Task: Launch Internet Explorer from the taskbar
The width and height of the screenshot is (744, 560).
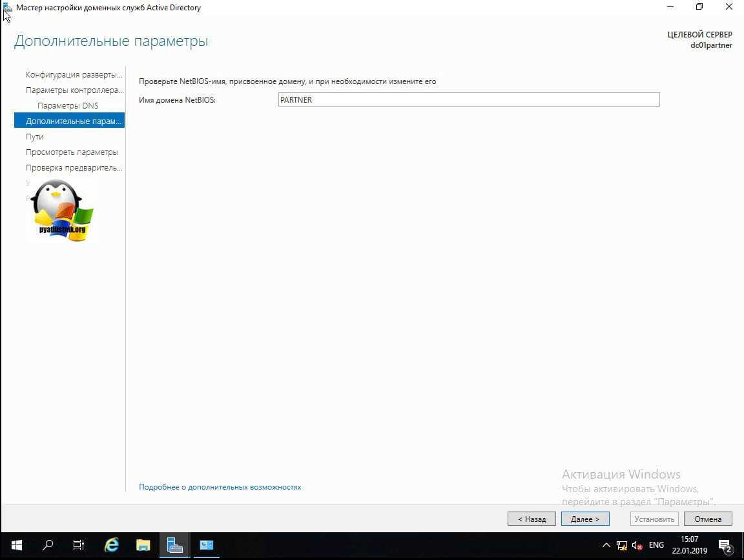Action: pyautogui.click(x=112, y=545)
